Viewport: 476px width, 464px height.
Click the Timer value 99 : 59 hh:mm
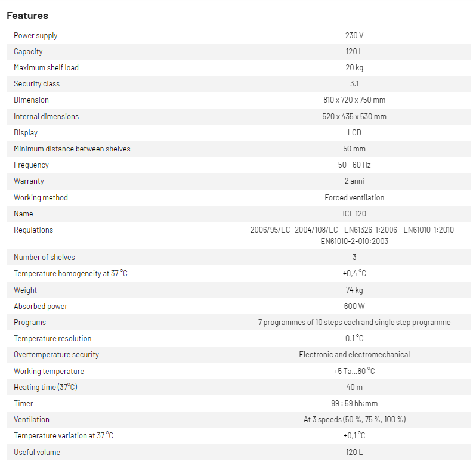354,404
